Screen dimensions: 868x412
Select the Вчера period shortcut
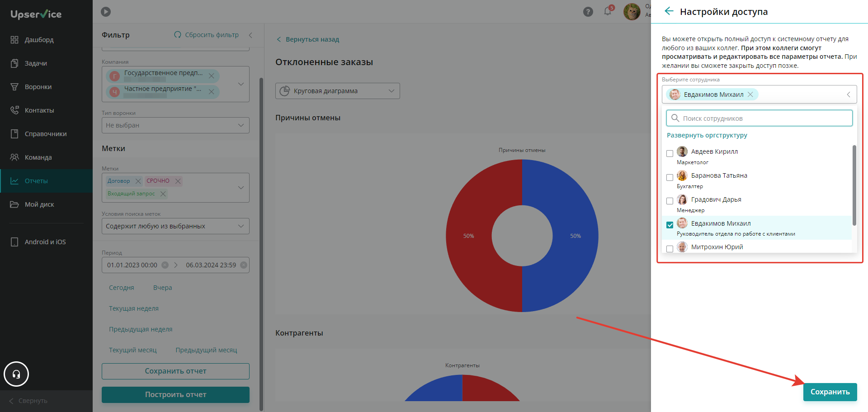[163, 288]
